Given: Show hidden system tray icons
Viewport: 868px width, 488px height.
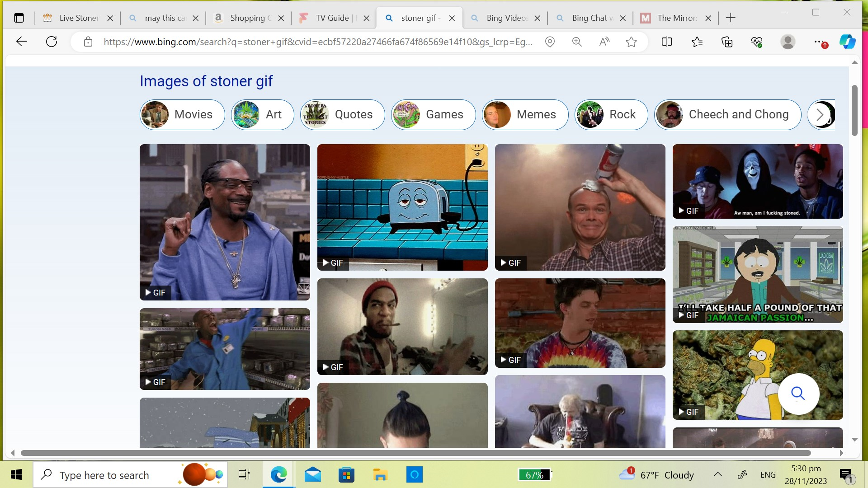Looking at the screenshot, I should coord(718,474).
